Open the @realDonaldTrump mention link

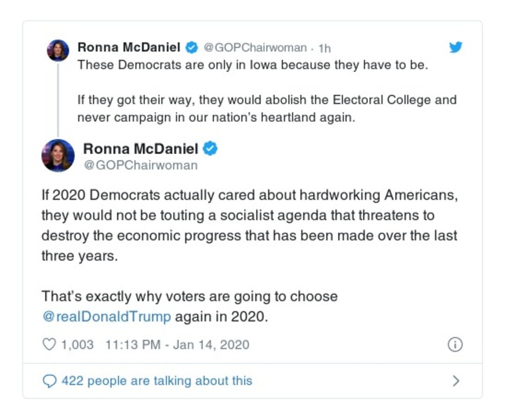coord(106,316)
